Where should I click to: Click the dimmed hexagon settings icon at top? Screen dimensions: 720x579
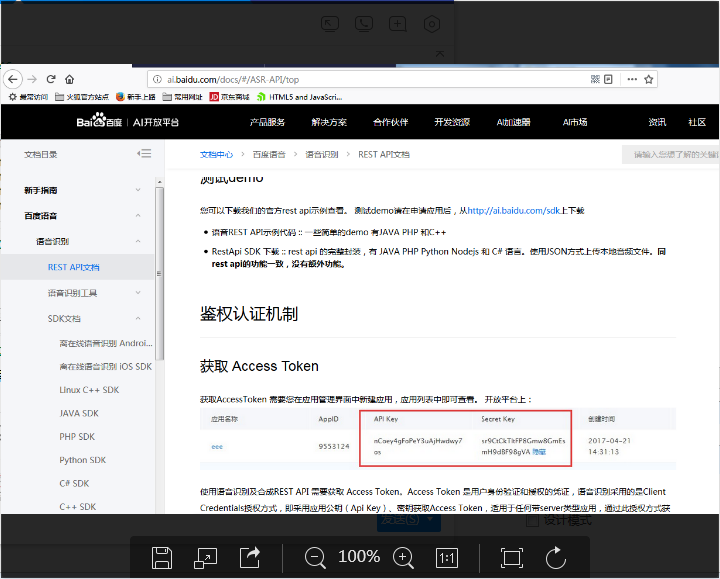point(432,24)
